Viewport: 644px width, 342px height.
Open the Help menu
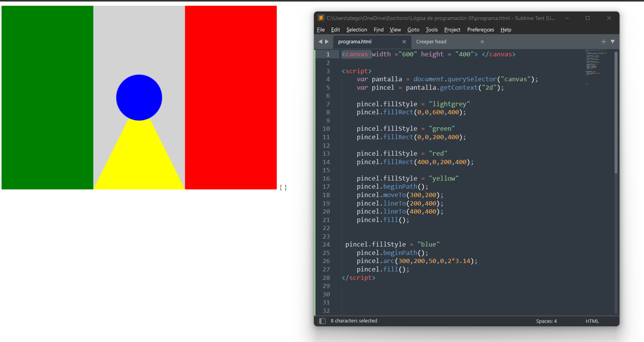[x=506, y=30]
